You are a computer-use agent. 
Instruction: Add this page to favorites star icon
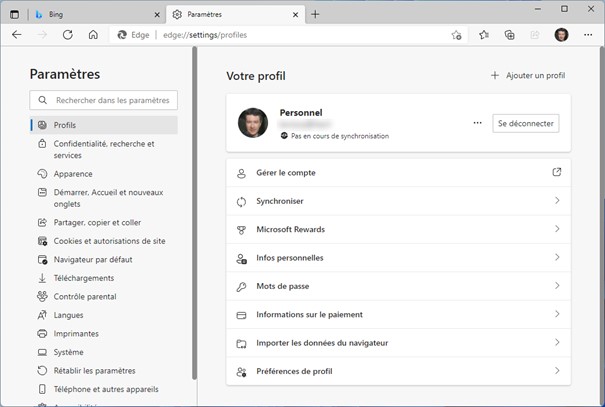pos(457,34)
